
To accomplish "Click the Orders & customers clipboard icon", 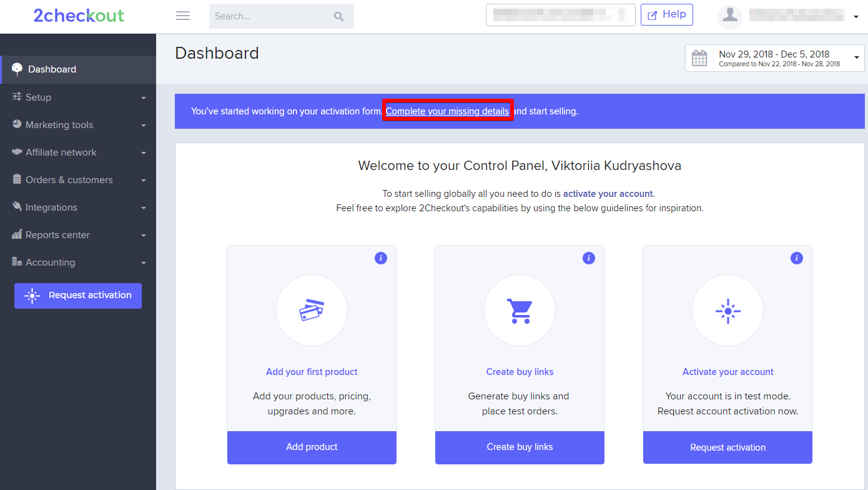I will (17, 179).
